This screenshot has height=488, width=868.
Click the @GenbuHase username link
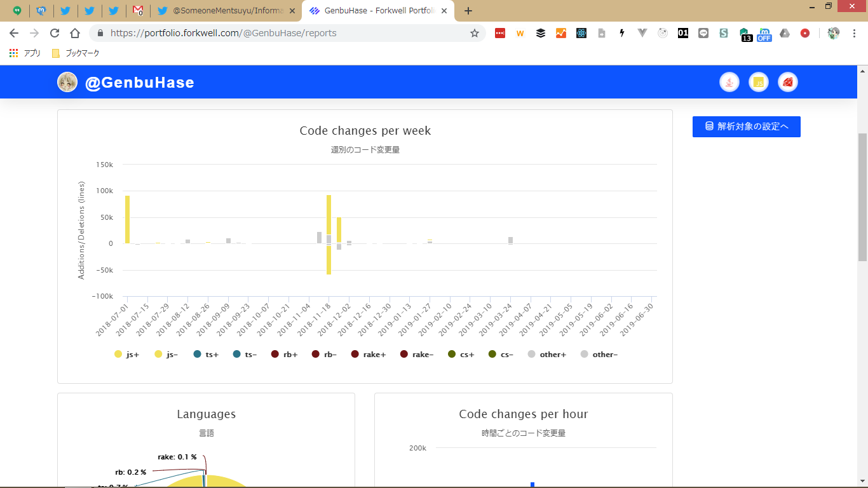140,83
